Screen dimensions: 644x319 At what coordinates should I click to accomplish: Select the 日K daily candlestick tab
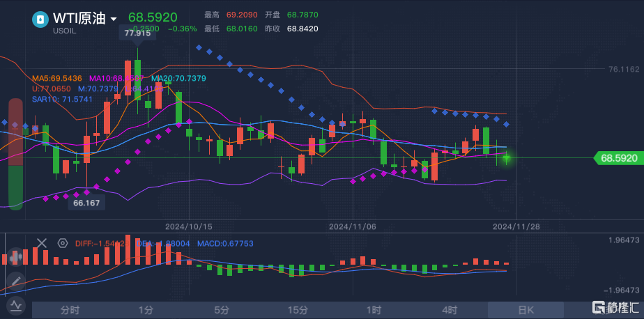[x=526, y=310]
